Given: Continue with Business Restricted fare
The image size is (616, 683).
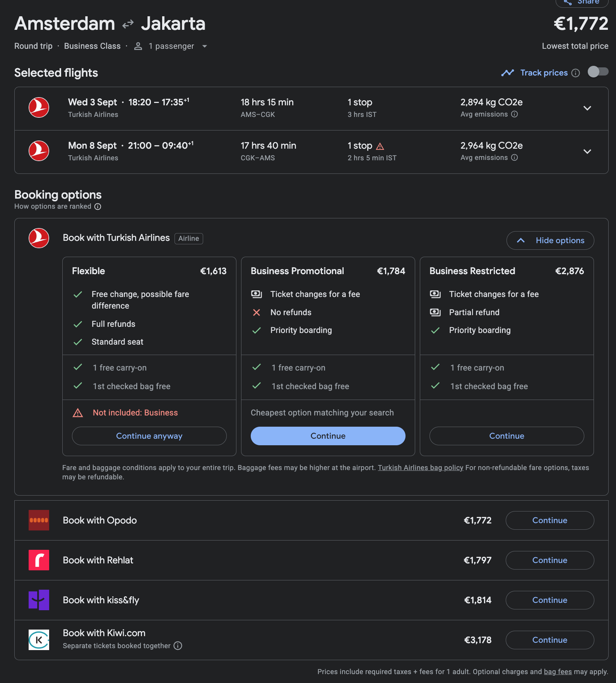Looking at the screenshot, I should click(506, 436).
